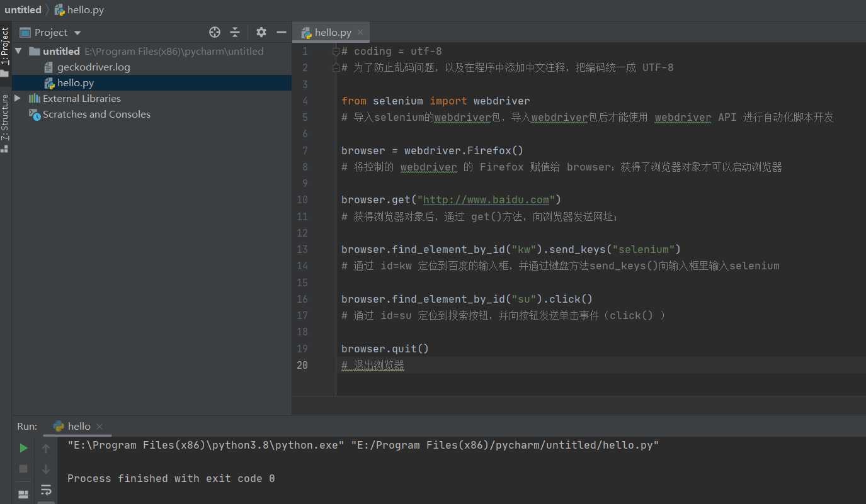
Task: Click 'Process finished with exit code 0' text
Action: [171, 478]
